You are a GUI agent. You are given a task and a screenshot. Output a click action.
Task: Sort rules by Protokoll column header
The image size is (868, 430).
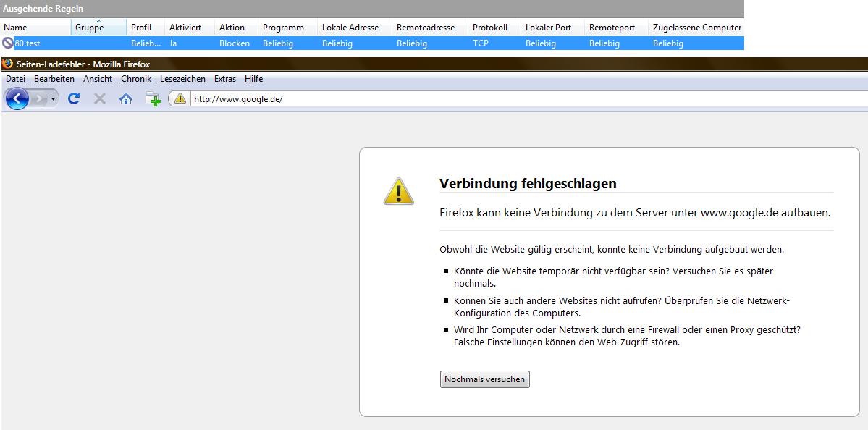pyautogui.click(x=494, y=27)
